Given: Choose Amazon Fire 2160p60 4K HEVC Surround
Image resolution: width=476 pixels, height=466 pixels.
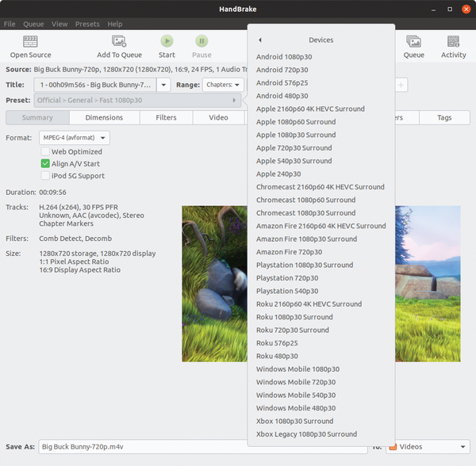Looking at the screenshot, I should coord(321,226).
